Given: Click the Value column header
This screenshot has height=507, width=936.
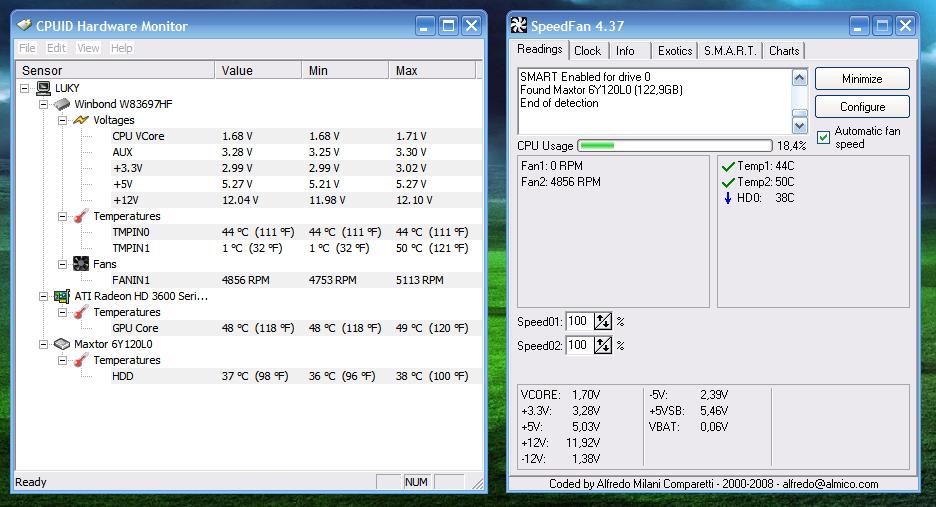Looking at the screenshot, I should 258,70.
